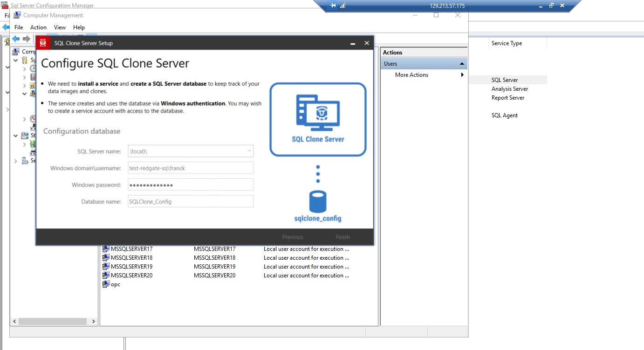This screenshot has width=644, height=350.
Task: Minimize the remote desktop connection bar
Action: pyautogui.click(x=541, y=6)
